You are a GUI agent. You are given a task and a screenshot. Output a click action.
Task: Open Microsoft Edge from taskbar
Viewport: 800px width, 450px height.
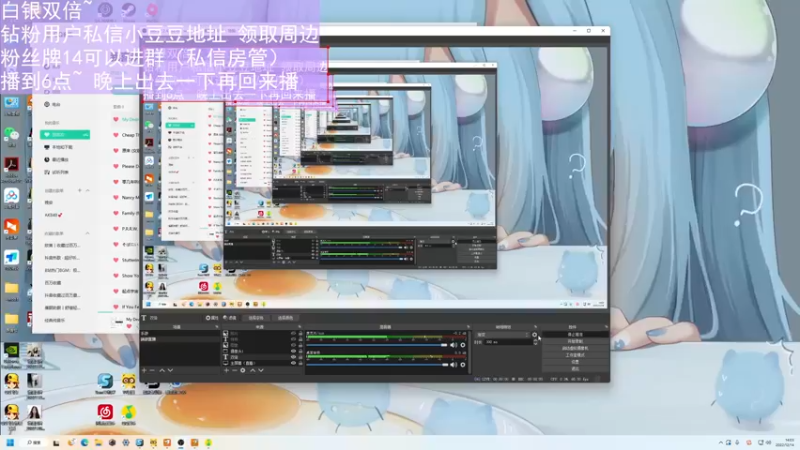(85, 442)
